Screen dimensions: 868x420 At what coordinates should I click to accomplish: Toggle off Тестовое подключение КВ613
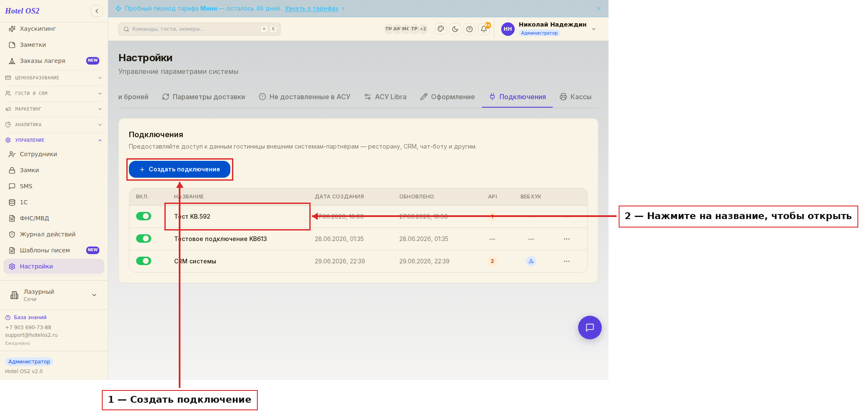(x=144, y=238)
